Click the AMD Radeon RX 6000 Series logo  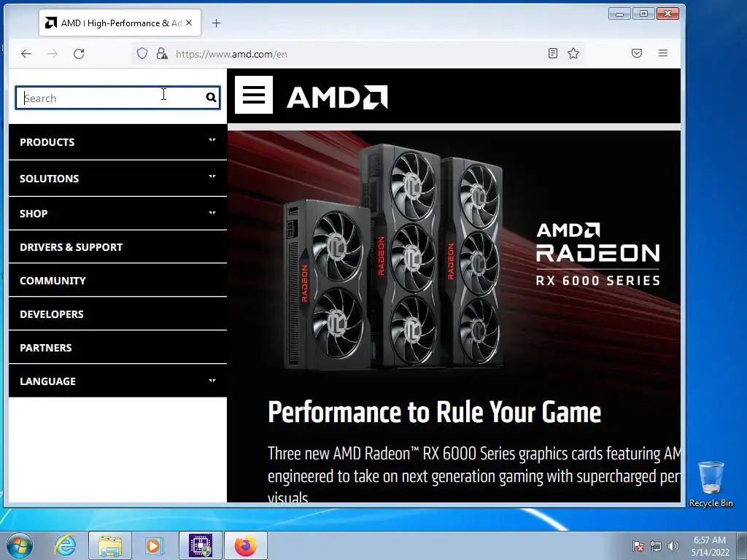pos(598,254)
